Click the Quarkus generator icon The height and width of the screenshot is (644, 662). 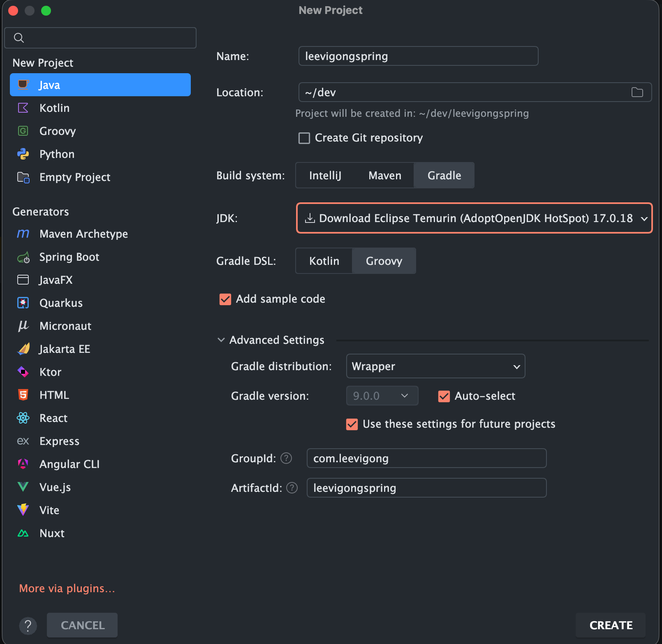(23, 303)
